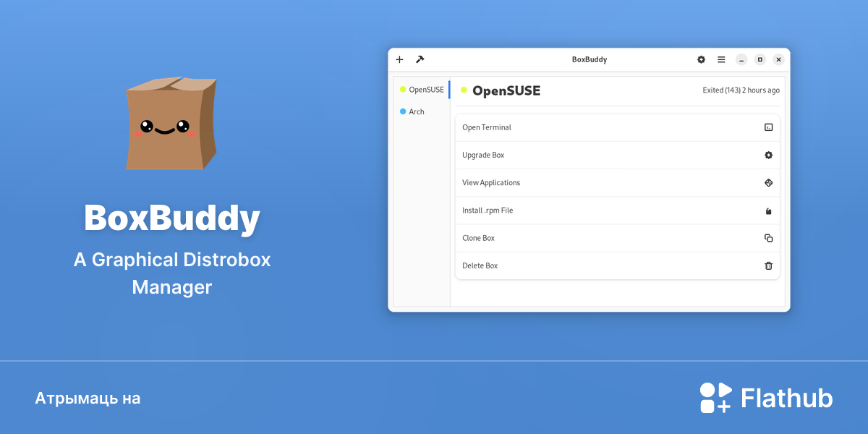Screen dimensions: 868x434
Task: Minimize the BoxBuddy window
Action: 741,59
